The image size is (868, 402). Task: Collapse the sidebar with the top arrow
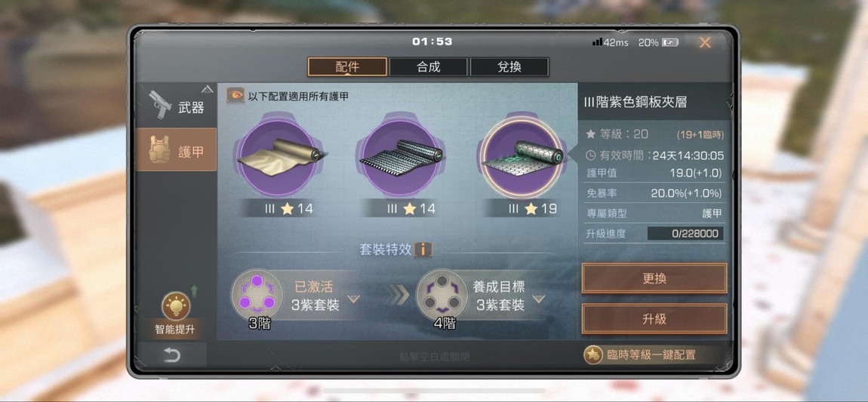tap(207, 88)
